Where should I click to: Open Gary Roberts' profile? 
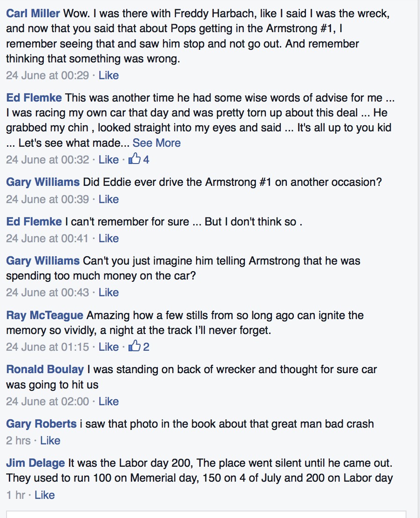click(41, 424)
